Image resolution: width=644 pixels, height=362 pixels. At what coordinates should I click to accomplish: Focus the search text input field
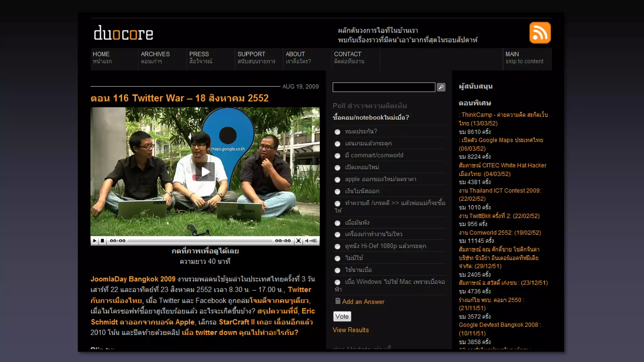point(384,87)
